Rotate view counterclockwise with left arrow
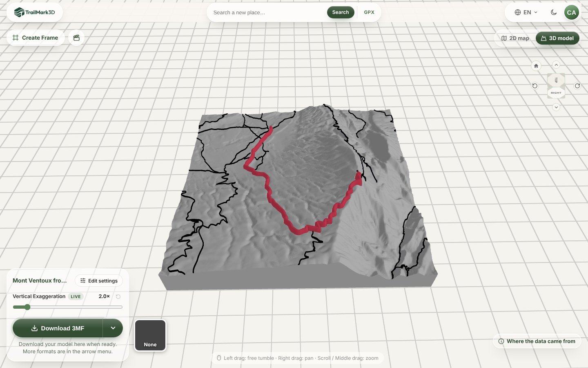 (x=535, y=86)
